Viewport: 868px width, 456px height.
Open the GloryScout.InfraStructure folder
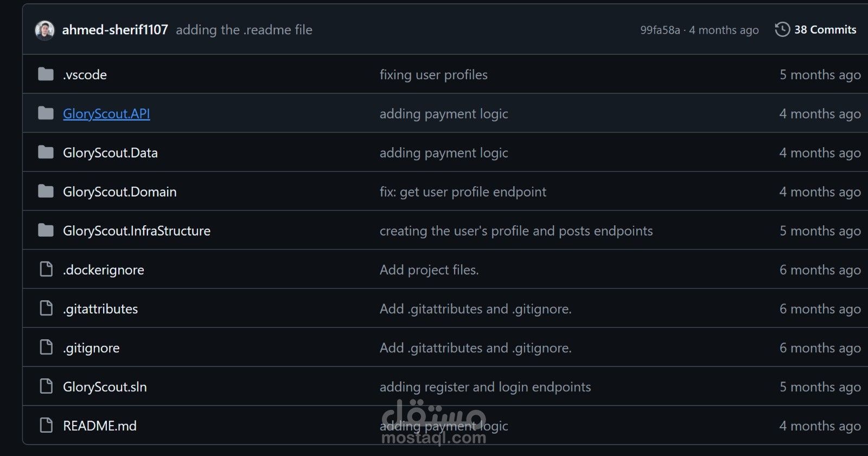click(137, 231)
